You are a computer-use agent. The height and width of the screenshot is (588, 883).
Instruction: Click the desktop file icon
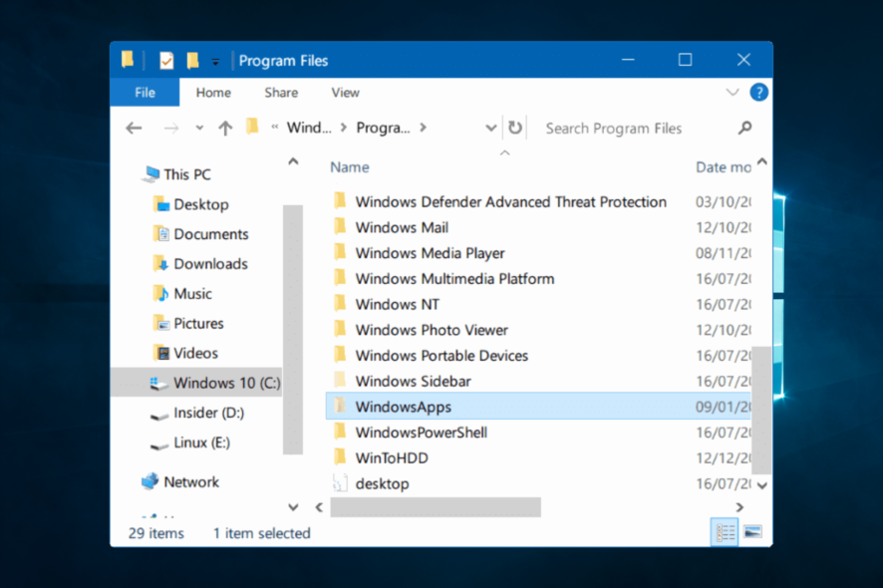point(340,482)
